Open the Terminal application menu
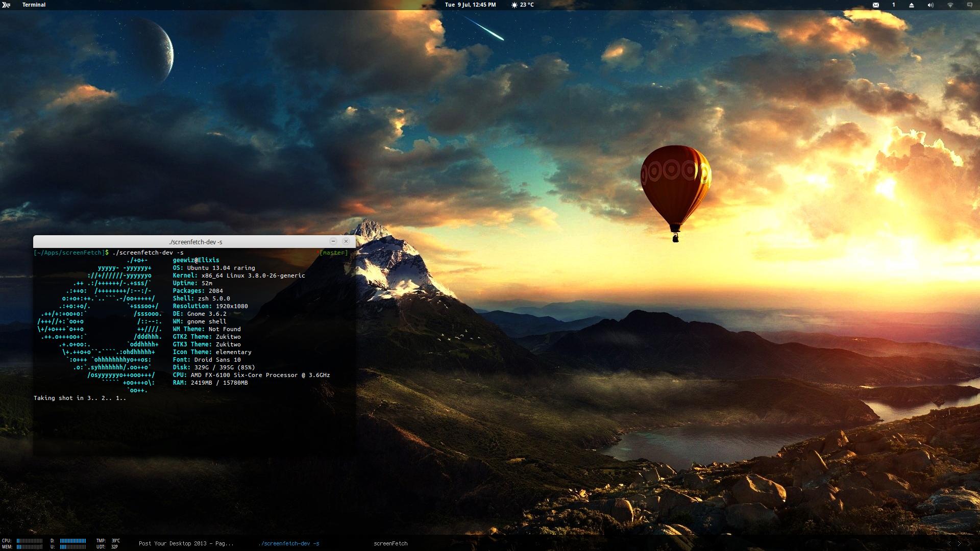The width and height of the screenshot is (980, 551). click(34, 5)
